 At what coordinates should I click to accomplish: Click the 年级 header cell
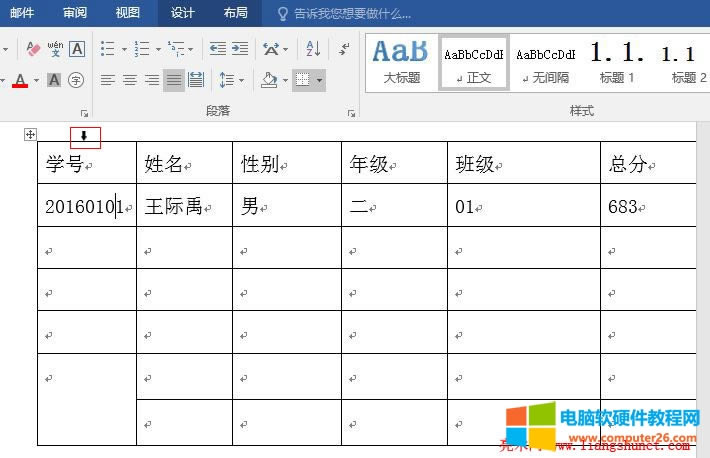pyautogui.click(x=394, y=163)
